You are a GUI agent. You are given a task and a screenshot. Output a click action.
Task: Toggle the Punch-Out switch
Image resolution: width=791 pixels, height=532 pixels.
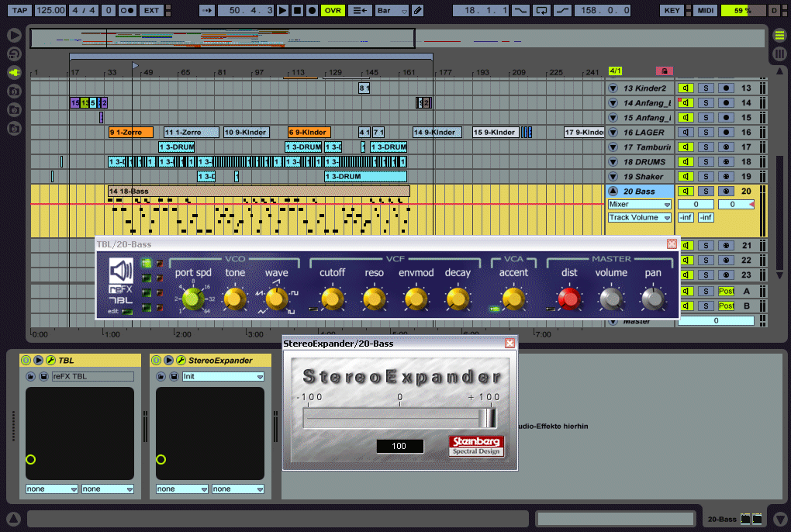(x=562, y=10)
